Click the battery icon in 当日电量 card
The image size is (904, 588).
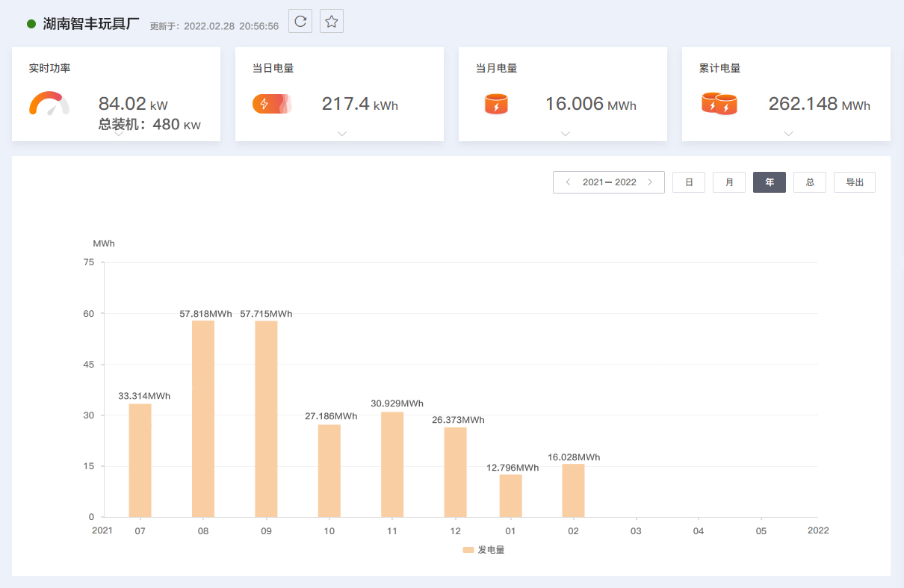(x=272, y=105)
